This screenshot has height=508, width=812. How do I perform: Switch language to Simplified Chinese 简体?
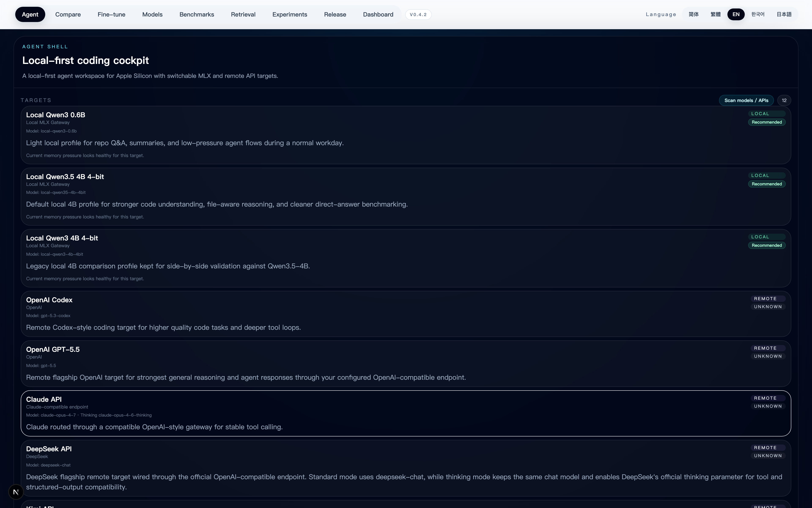click(x=694, y=14)
